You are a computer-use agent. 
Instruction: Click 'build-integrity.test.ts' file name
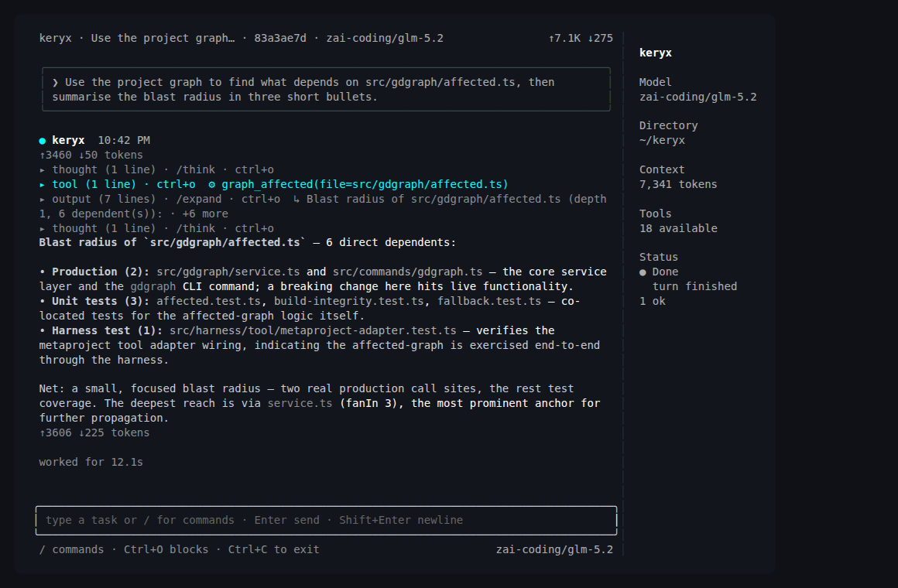pyautogui.click(x=349, y=301)
